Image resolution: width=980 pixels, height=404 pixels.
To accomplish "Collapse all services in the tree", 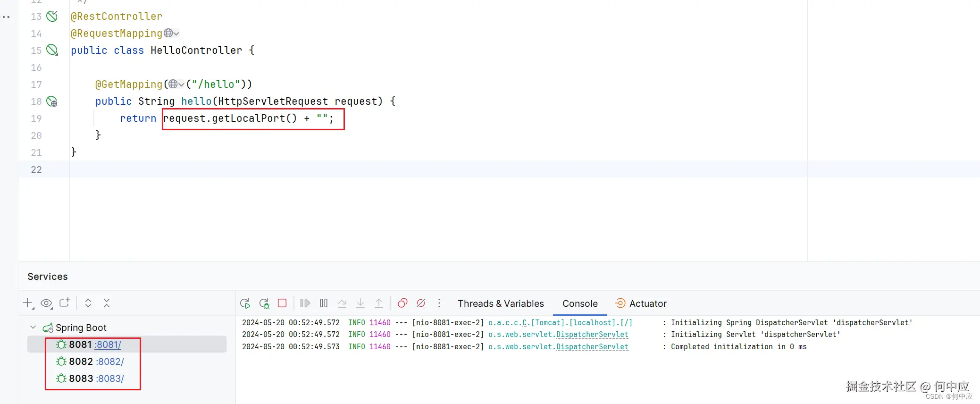I will [107, 303].
